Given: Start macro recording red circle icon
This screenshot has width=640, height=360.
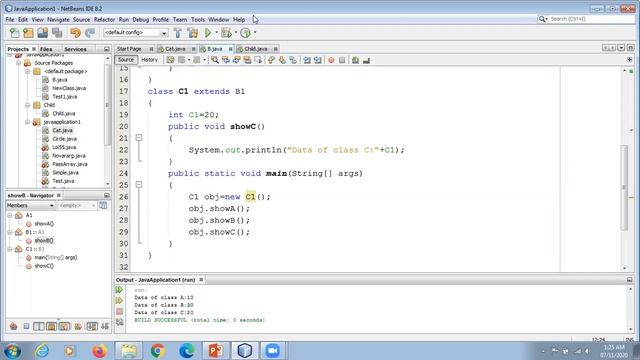Looking at the screenshot, I should click(x=331, y=60).
